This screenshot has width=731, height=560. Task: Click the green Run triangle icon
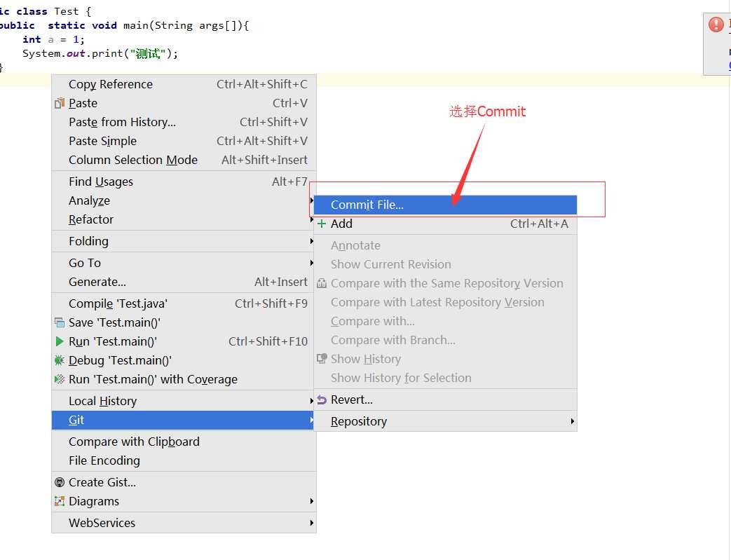59,341
